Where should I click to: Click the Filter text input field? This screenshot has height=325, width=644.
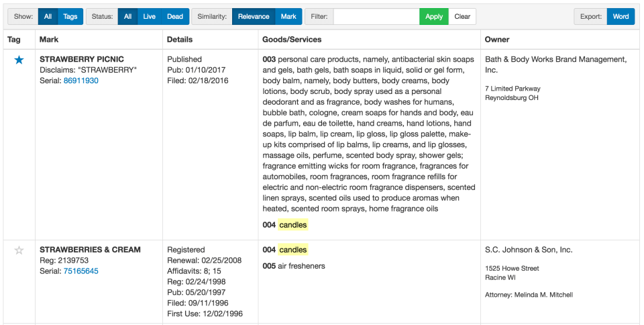tap(376, 17)
